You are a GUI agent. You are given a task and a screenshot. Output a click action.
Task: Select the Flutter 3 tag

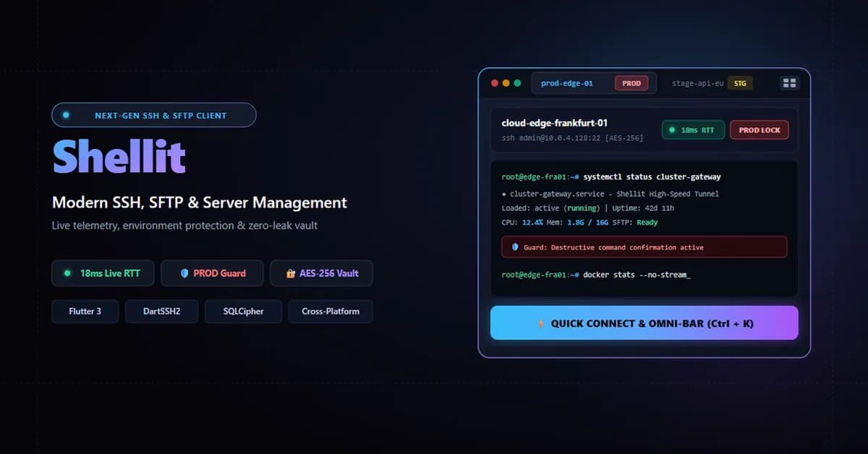click(x=85, y=312)
